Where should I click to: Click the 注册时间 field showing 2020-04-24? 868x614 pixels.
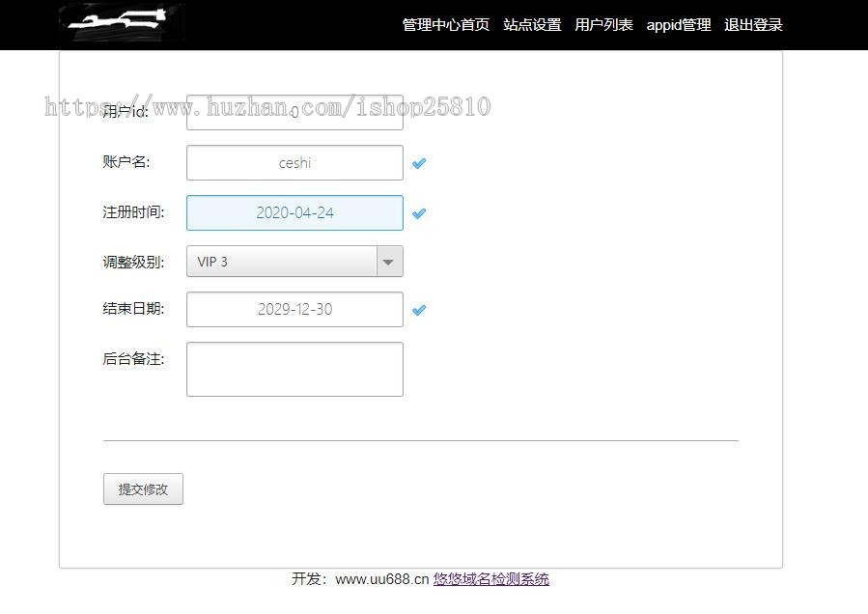[x=294, y=212]
